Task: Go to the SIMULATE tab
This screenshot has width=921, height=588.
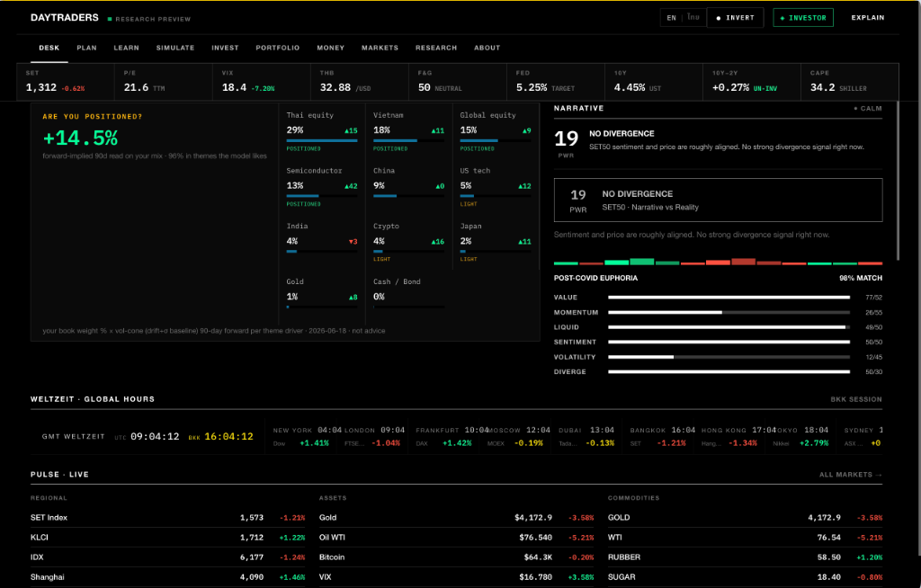Action: click(x=175, y=48)
